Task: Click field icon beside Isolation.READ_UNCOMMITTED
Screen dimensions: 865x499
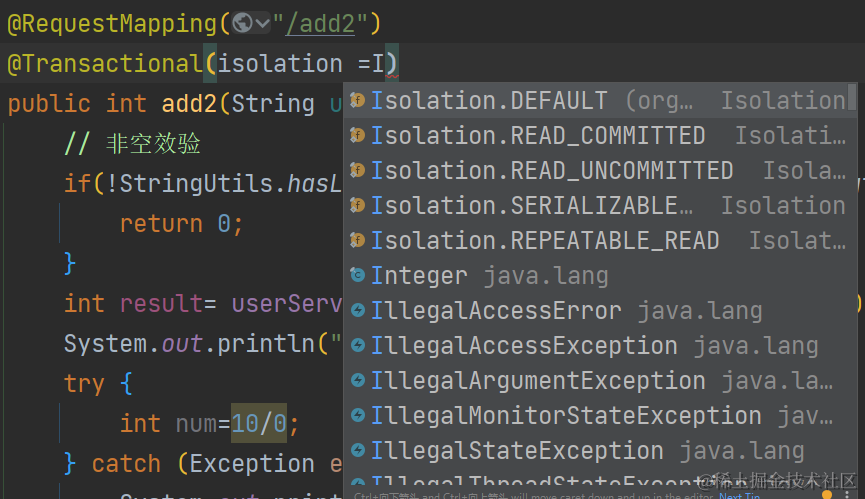Action: pos(357,170)
